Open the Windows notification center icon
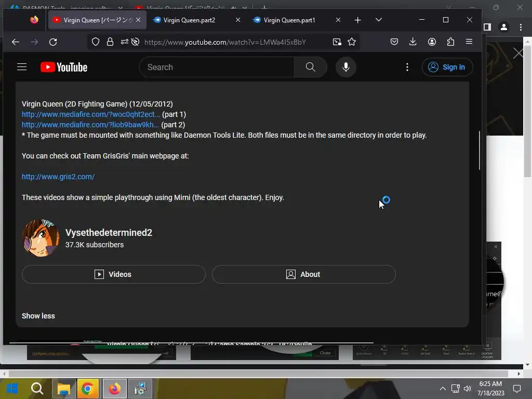532x399 pixels. click(x=517, y=389)
